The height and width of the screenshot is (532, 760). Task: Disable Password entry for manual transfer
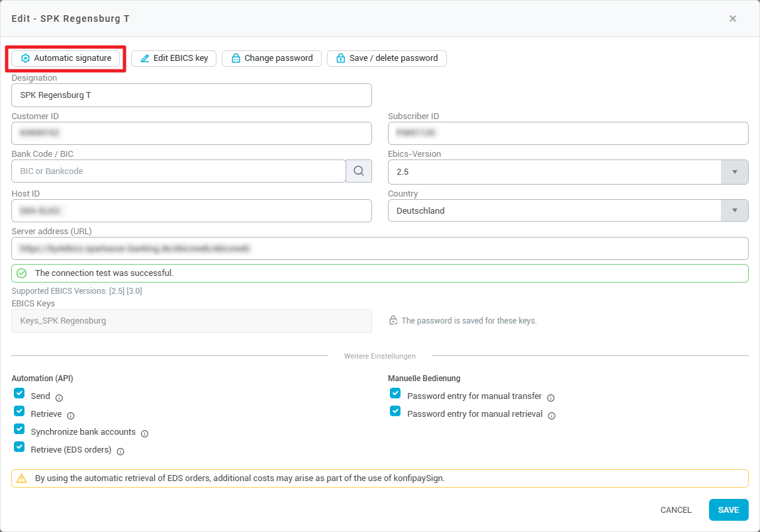pyautogui.click(x=395, y=393)
